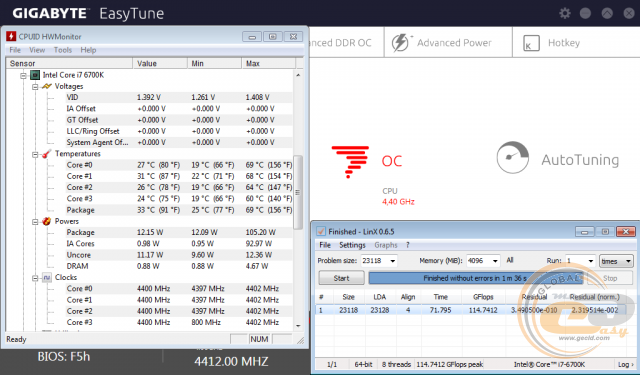Screen dimensions: 640x375
Task: Open the LinX Graphs menu
Action: 386,245
